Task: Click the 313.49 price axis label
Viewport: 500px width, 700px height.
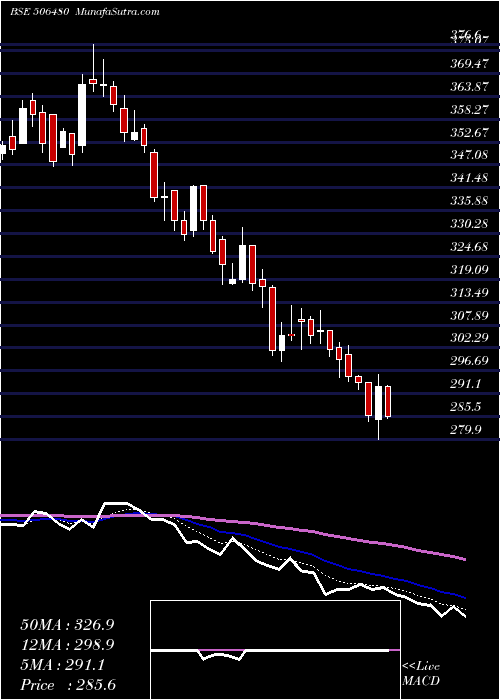Action: 469,292
